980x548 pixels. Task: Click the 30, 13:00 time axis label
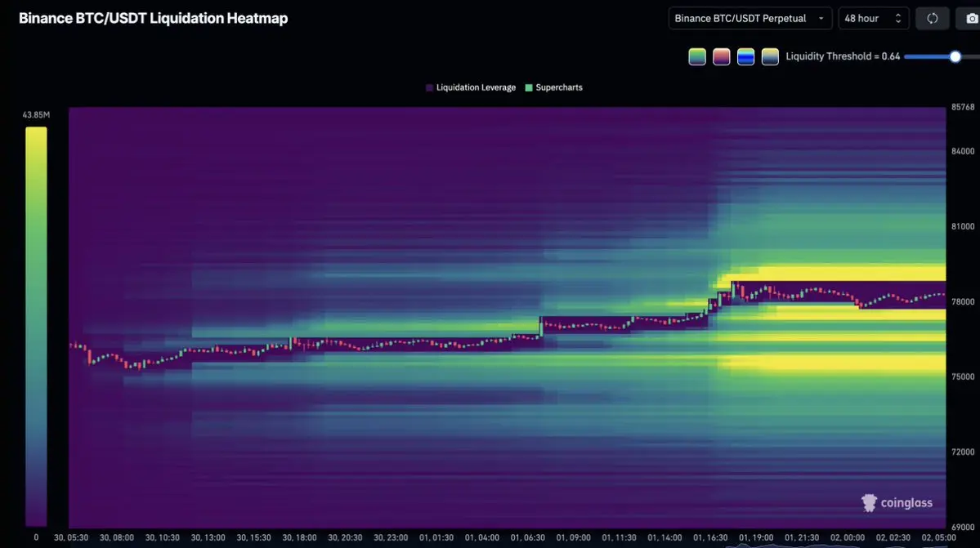pyautogui.click(x=208, y=537)
